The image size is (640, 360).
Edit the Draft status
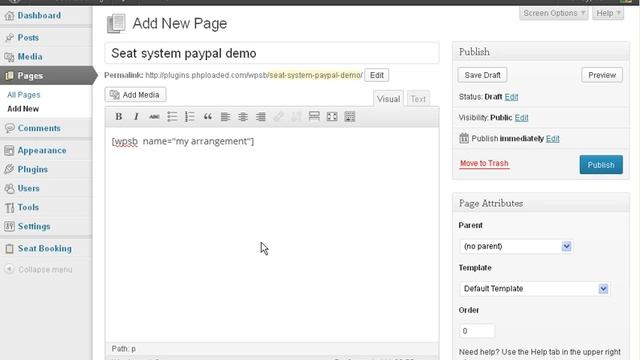(511, 97)
